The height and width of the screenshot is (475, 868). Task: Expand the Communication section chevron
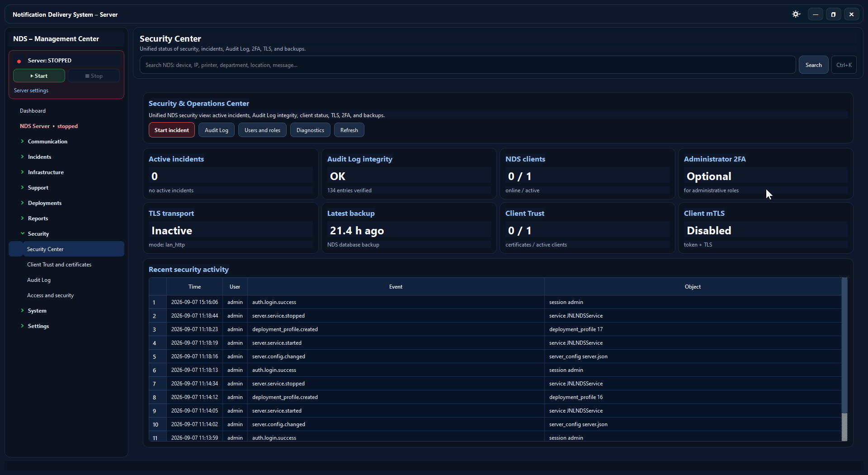pyautogui.click(x=22, y=142)
